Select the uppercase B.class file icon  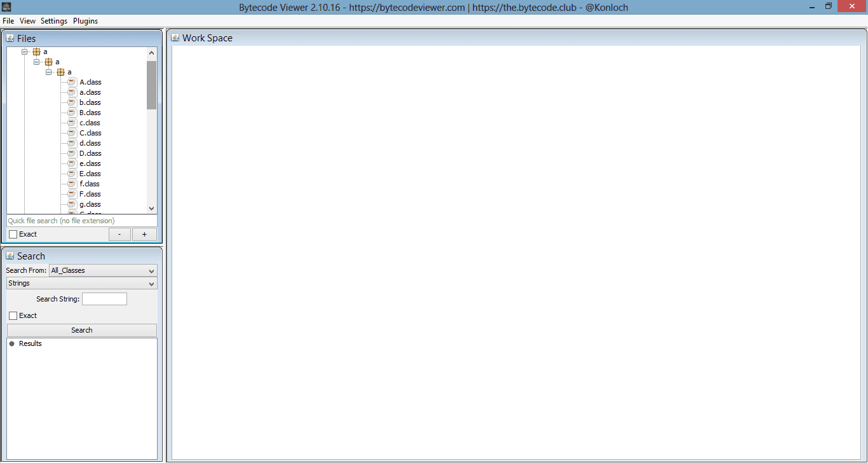tap(72, 113)
